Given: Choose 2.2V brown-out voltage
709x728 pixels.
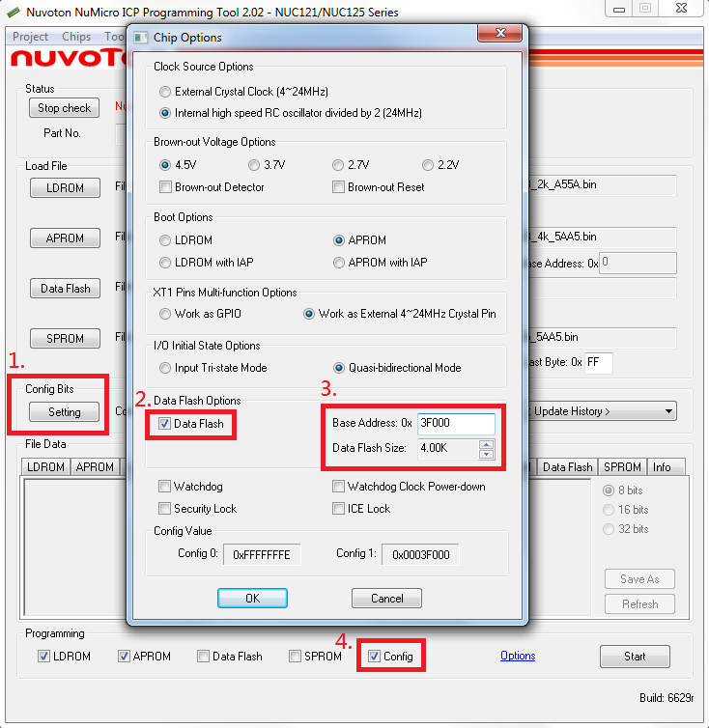Looking at the screenshot, I should tap(428, 165).
